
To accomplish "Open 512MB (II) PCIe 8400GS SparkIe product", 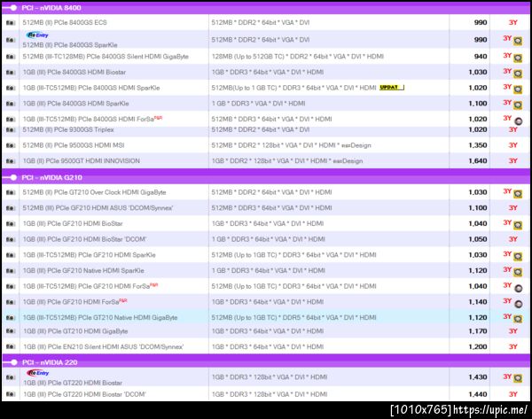I will pyautogui.click(x=70, y=45).
